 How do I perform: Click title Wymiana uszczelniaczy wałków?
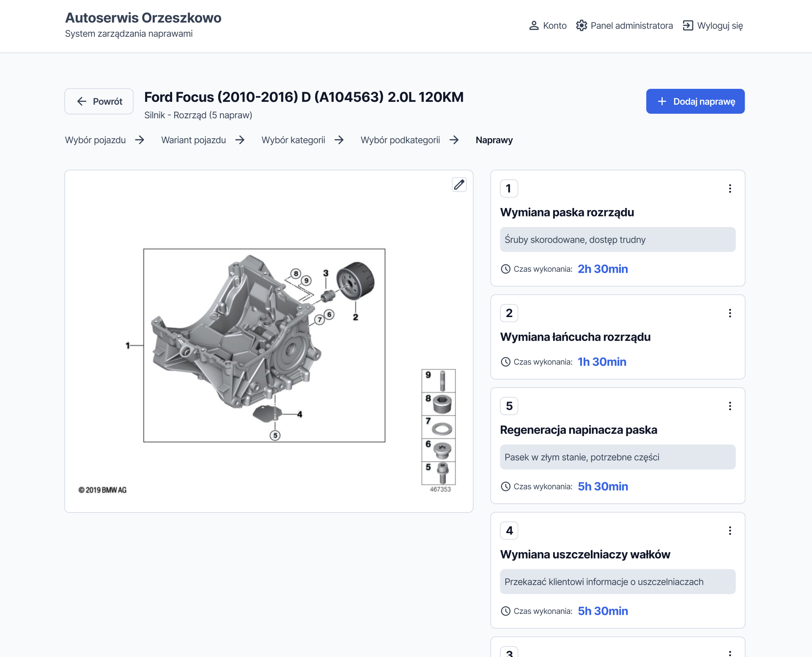[585, 554]
